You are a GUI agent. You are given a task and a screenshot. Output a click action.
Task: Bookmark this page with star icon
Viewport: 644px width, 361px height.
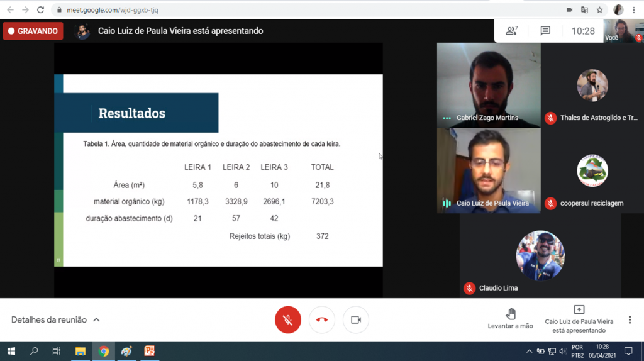tap(599, 10)
